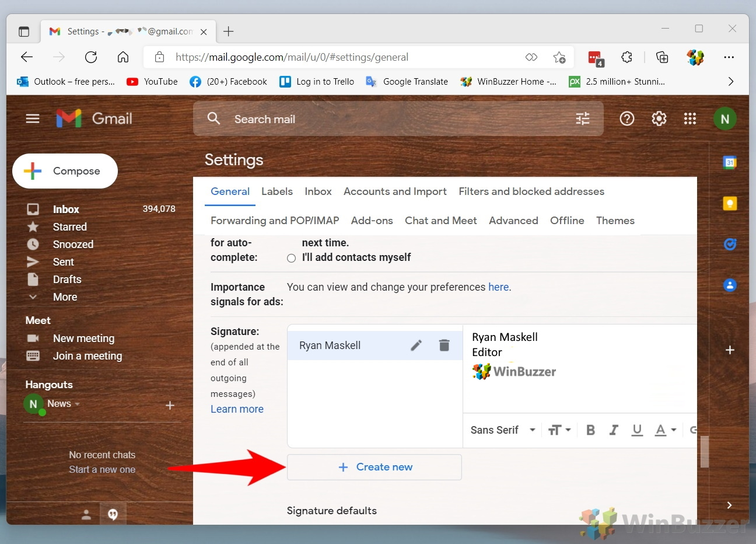Edit the Ryan Maskell signature with pencil icon

(416, 345)
